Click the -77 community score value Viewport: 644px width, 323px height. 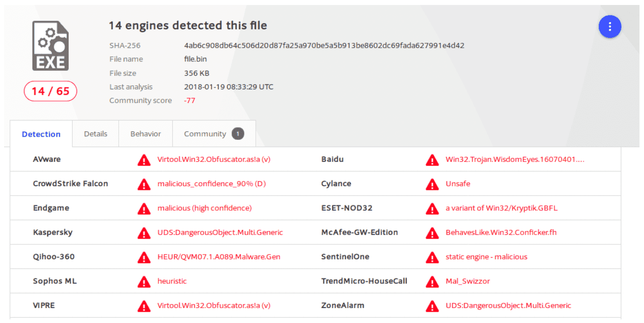[x=189, y=101]
